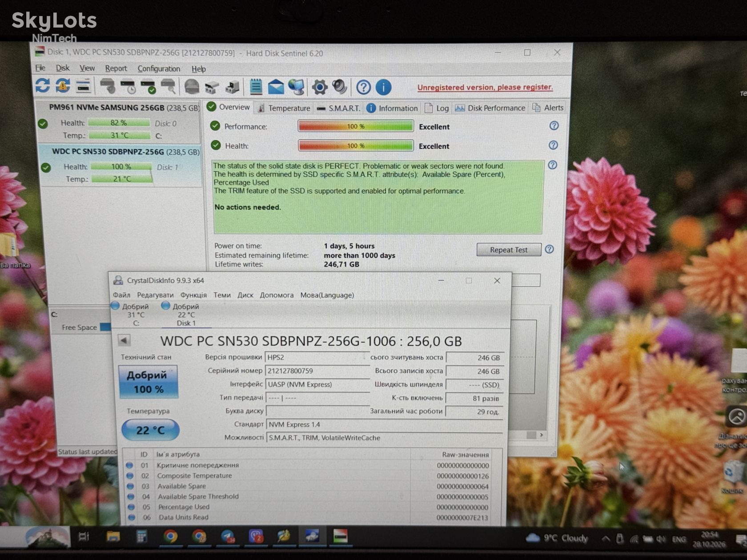Click the 22 °C temperature button
Image resolution: width=747 pixels, height=560 pixels.
click(150, 430)
